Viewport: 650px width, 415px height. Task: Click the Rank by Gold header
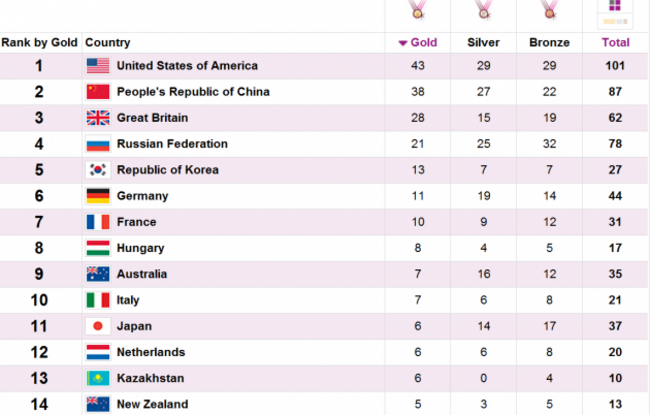tap(38, 43)
